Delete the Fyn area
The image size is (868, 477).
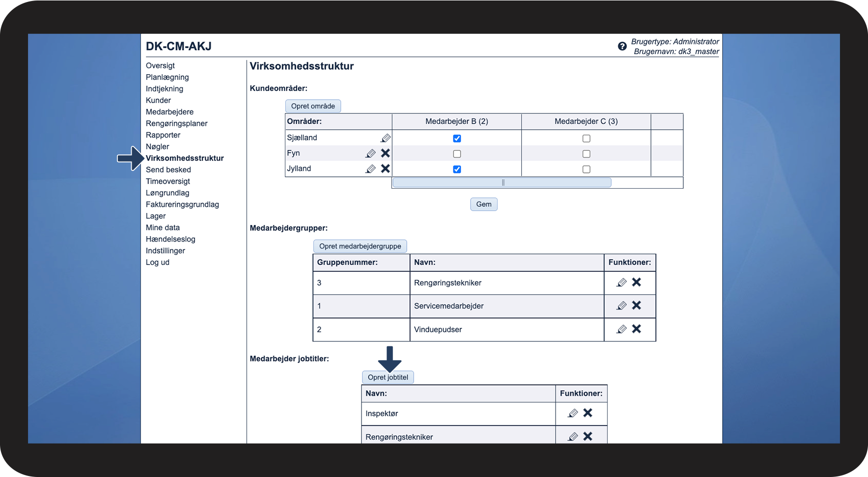tap(386, 153)
